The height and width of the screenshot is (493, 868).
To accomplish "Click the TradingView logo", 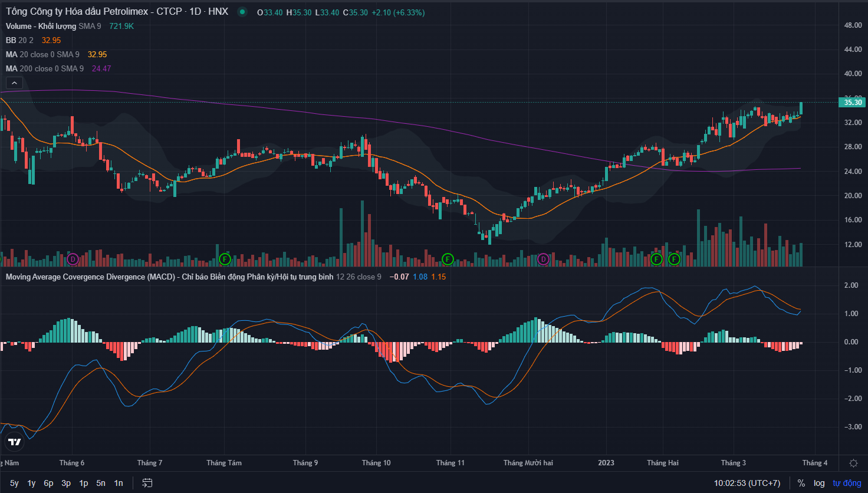I will point(15,442).
